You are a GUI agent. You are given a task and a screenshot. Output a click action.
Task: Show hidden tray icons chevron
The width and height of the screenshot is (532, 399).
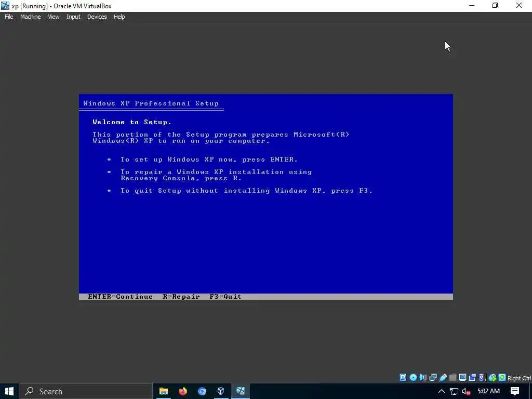pyautogui.click(x=442, y=391)
